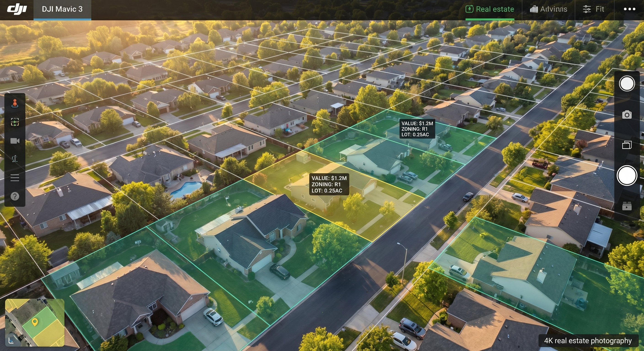This screenshot has height=351, width=644.
Task: Click the measure tool icon below video camera
Action: [x=15, y=158]
